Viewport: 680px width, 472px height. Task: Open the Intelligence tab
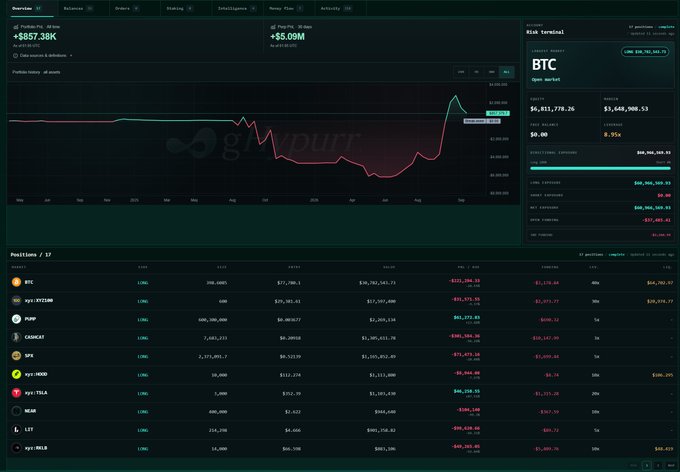(237, 8)
